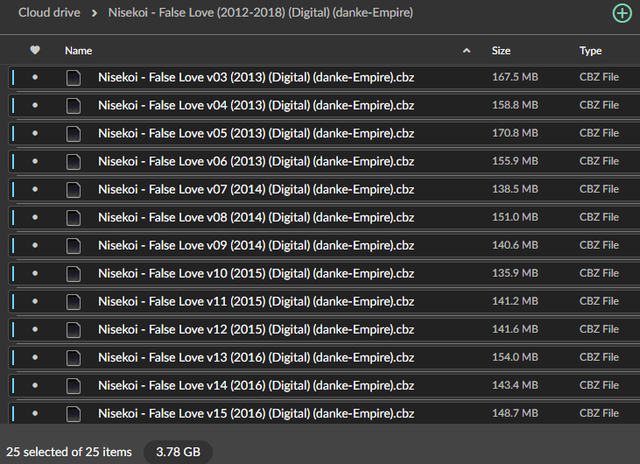Click the breadcrumb chevron after Cloud drive
Screen dimensions: 640x464
pos(94,13)
